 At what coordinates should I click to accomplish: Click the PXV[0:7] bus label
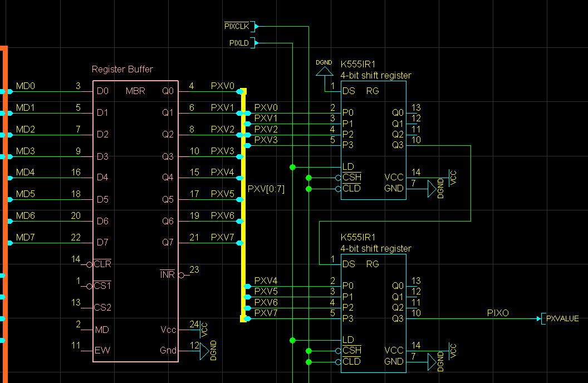(x=266, y=189)
